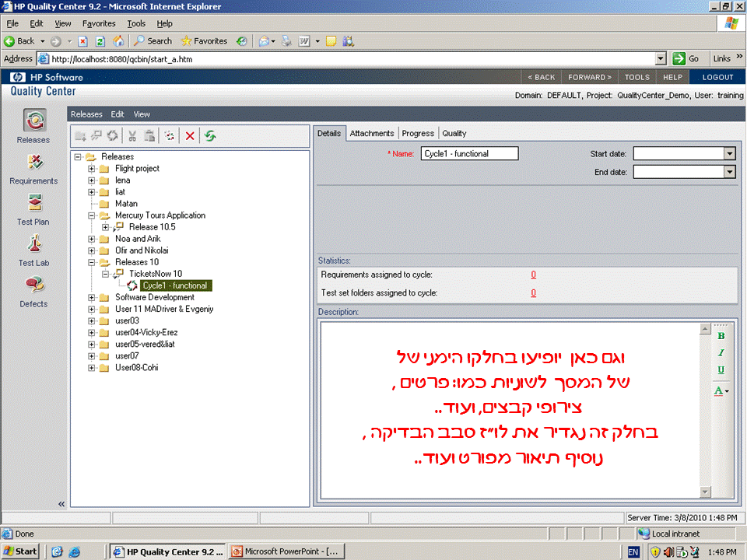Open the Defects module
This screenshot has width=747, height=560.
(33, 291)
